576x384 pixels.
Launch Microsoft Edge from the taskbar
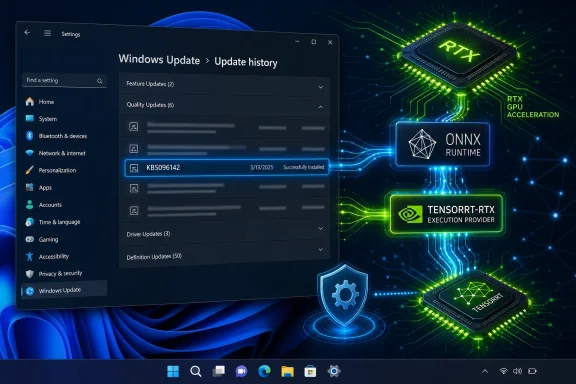pyautogui.click(x=264, y=372)
